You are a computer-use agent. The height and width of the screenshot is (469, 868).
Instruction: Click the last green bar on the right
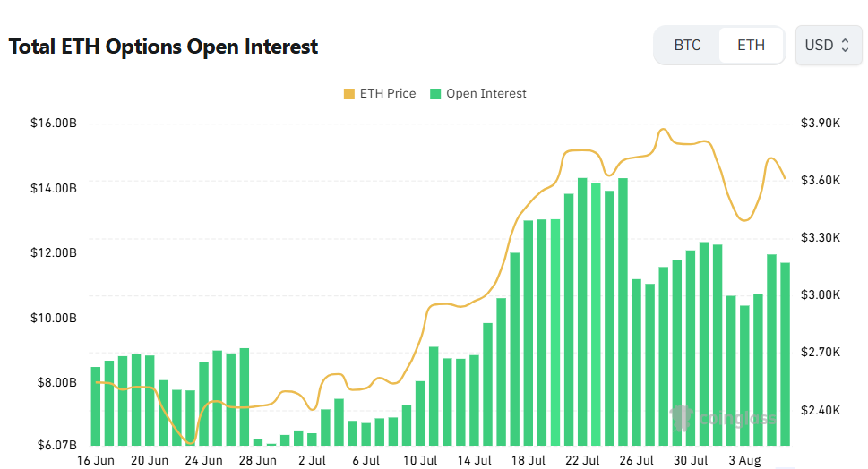coord(785,354)
